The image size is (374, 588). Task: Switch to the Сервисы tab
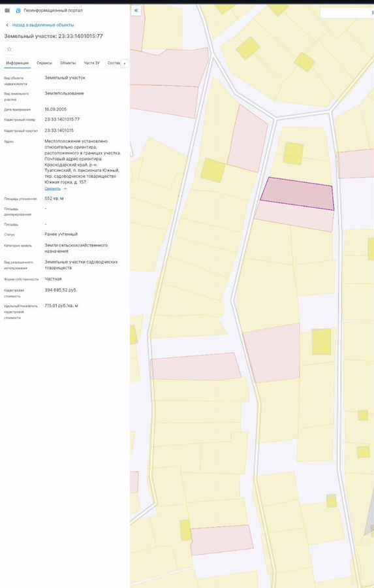44,63
